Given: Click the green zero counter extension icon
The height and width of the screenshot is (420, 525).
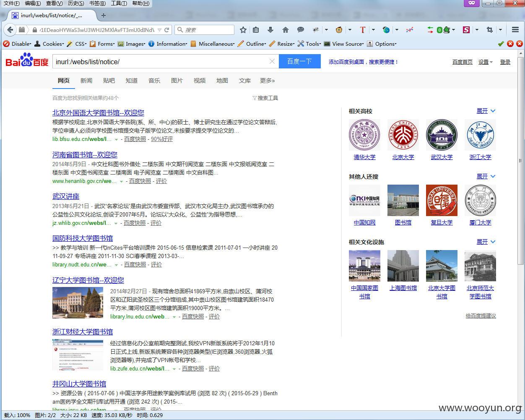Looking at the screenshot, I should coord(443,30).
